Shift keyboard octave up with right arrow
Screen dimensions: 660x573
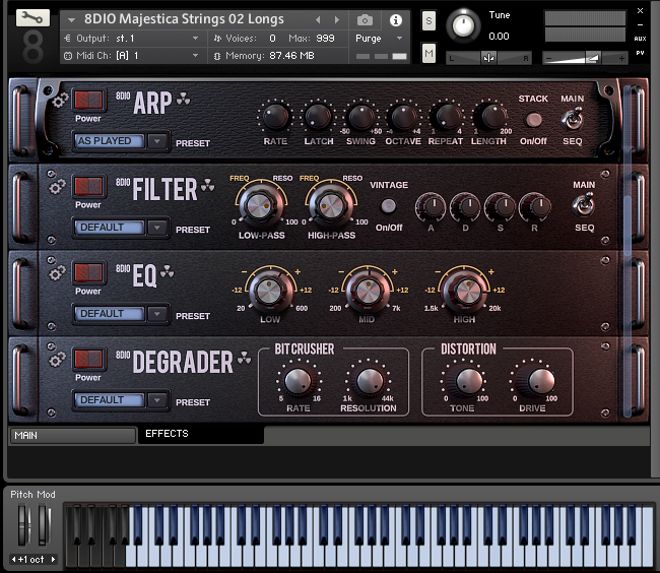click(x=53, y=560)
